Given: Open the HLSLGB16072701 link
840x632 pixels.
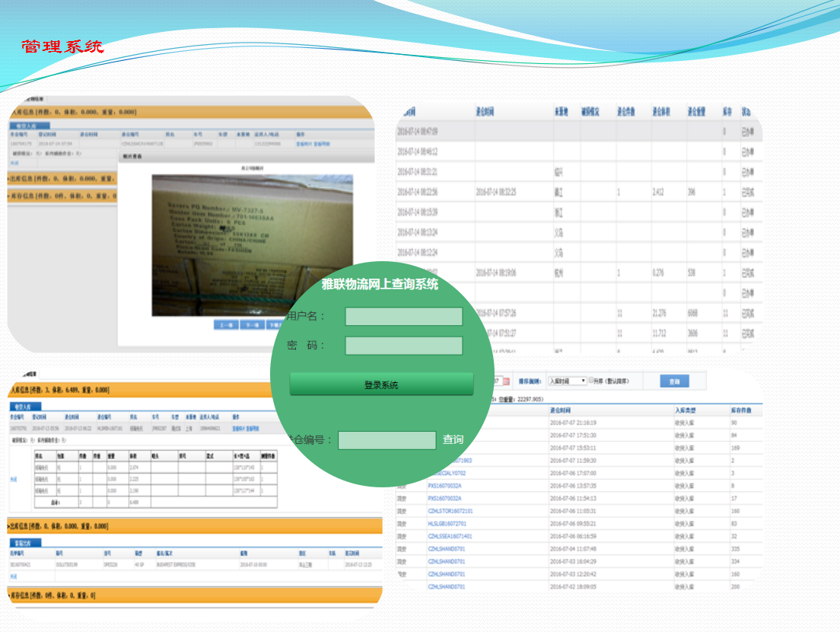Looking at the screenshot, I should pos(447,524).
